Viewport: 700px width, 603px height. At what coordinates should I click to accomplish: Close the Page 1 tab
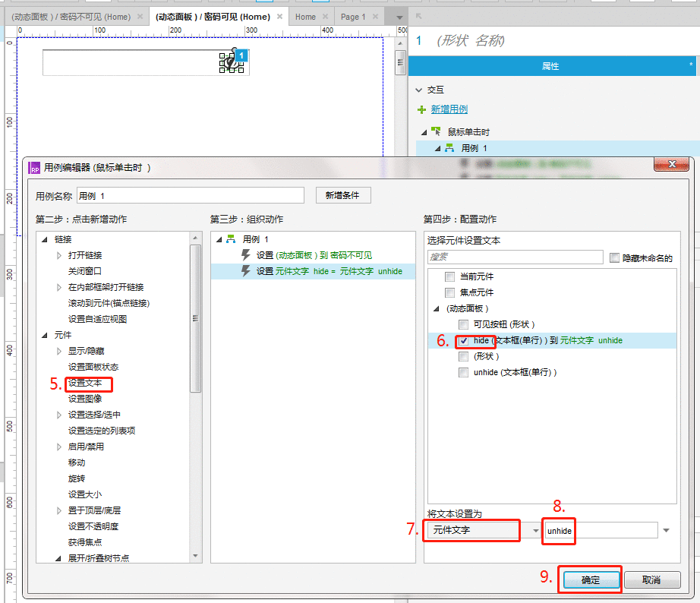(376, 17)
